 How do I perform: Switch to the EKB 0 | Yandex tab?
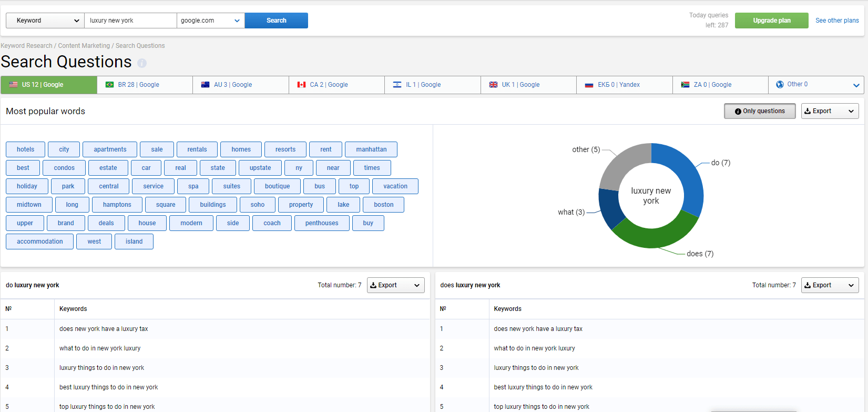(x=625, y=85)
